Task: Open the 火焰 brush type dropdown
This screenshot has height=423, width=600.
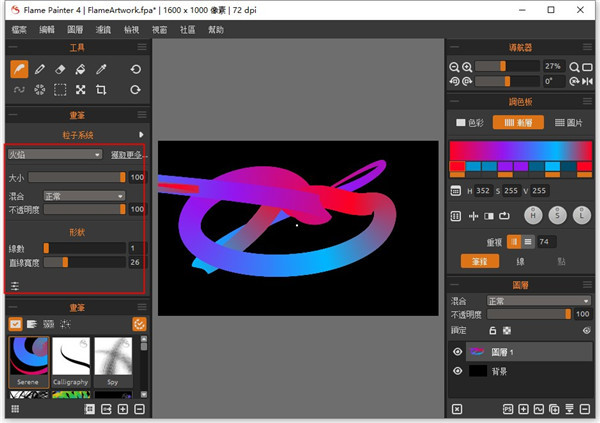Action: pyautogui.click(x=55, y=155)
